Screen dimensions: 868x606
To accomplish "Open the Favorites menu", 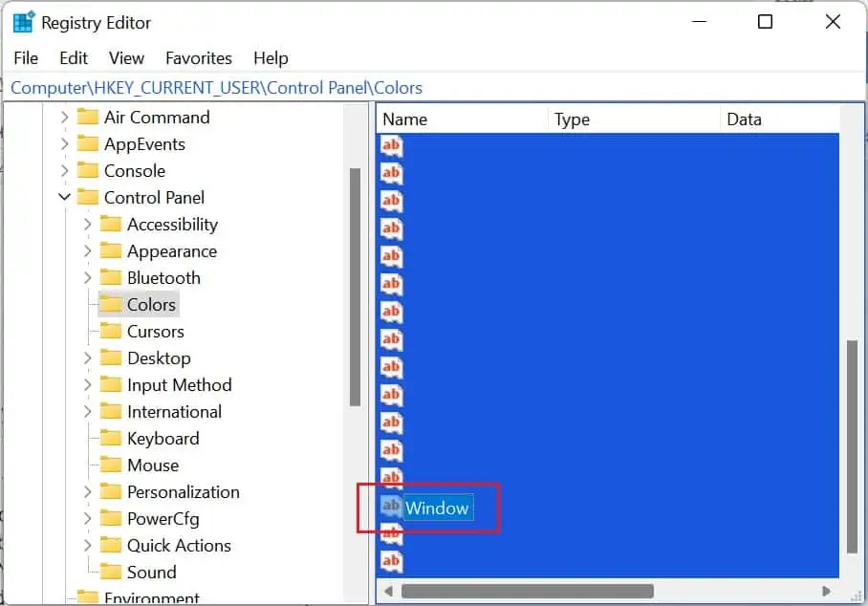I will pyautogui.click(x=198, y=57).
